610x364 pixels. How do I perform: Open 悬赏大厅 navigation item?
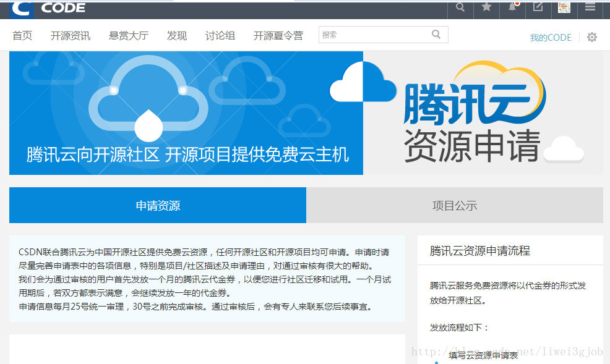coord(129,36)
